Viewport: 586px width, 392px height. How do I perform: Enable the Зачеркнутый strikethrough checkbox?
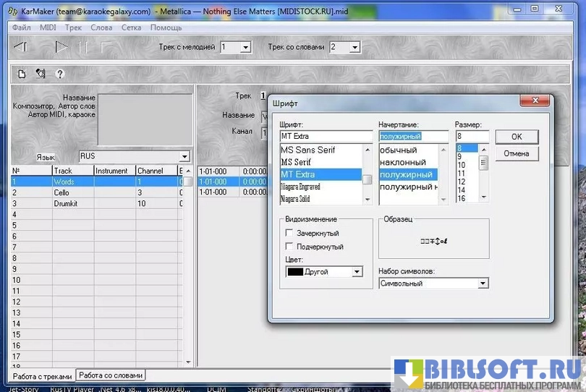[x=289, y=233]
